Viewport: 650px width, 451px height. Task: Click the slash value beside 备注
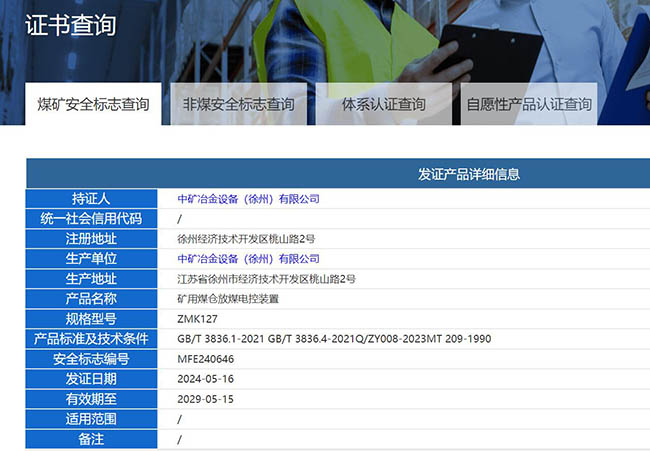(179, 439)
